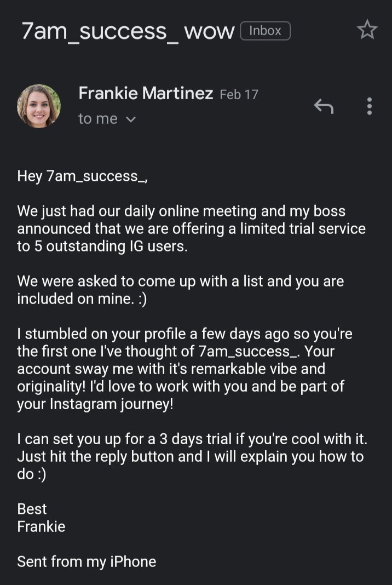392x585 pixels.
Task: Tap the 'to me' recipient text
Action: tap(97, 119)
